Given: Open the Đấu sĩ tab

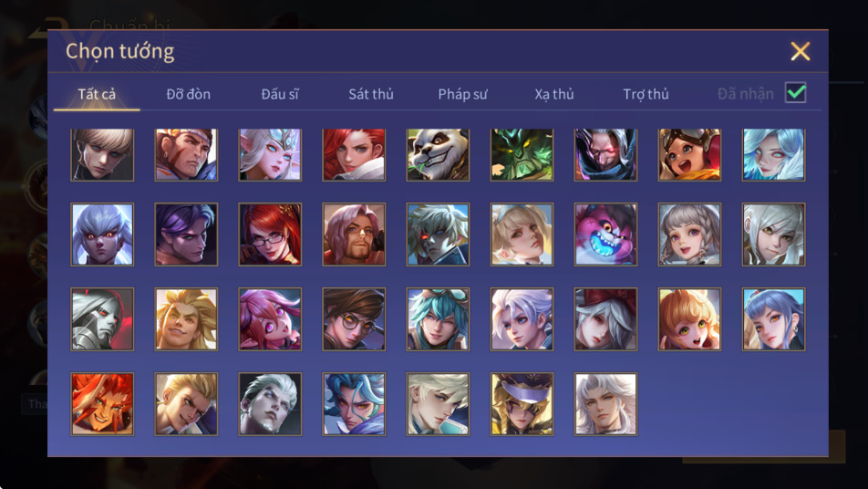Looking at the screenshot, I should click(280, 94).
